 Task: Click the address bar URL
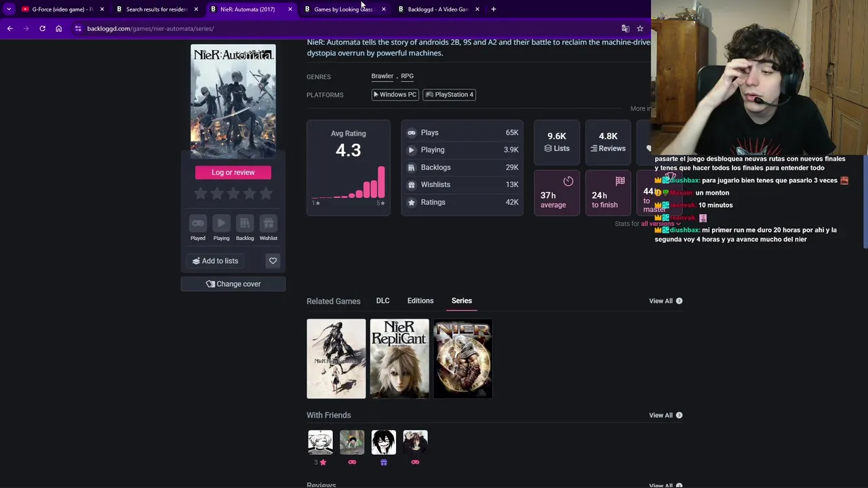coord(150,28)
